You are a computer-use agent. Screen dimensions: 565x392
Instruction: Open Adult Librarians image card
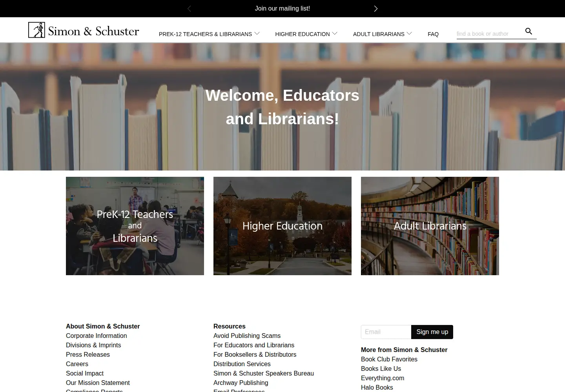(430, 226)
